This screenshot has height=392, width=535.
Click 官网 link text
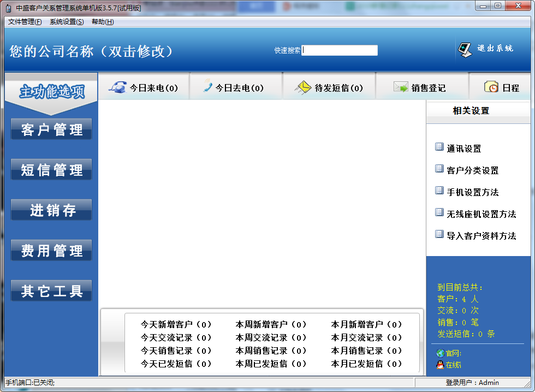454,353
